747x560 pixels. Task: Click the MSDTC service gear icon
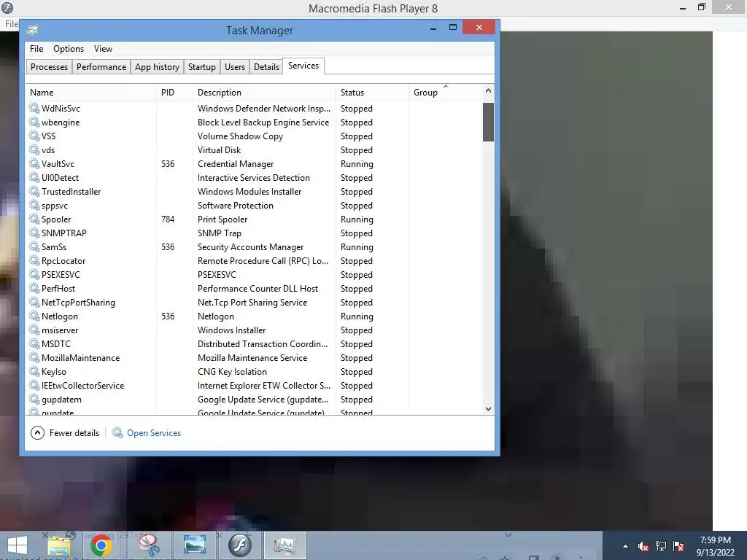[x=34, y=343]
